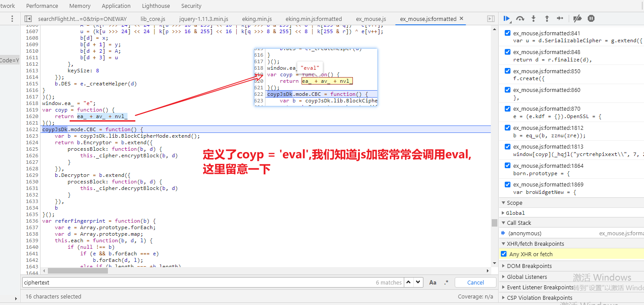Viewport: 644px width, 305px height.
Task: Deactivate all breakpoints icon
Action: point(577,18)
